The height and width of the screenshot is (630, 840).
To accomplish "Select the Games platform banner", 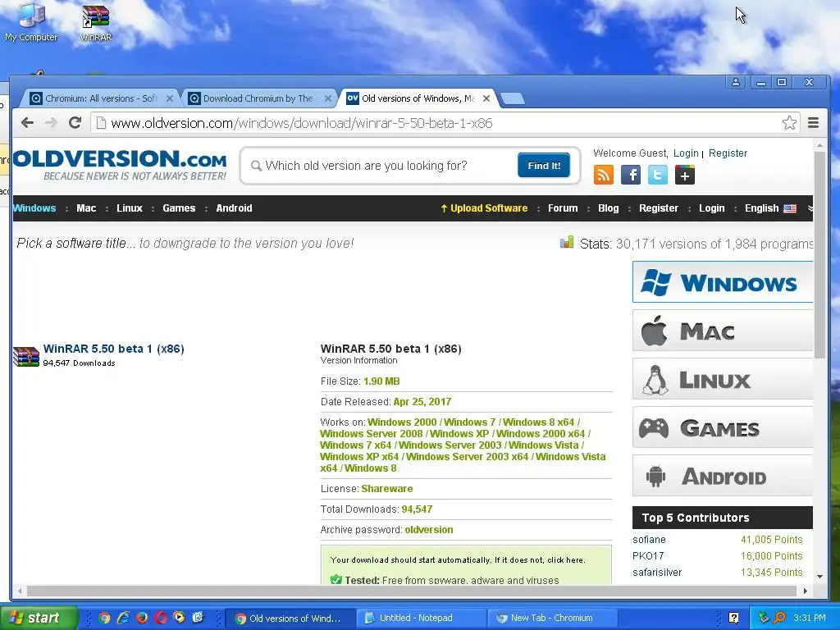I will coord(723,427).
